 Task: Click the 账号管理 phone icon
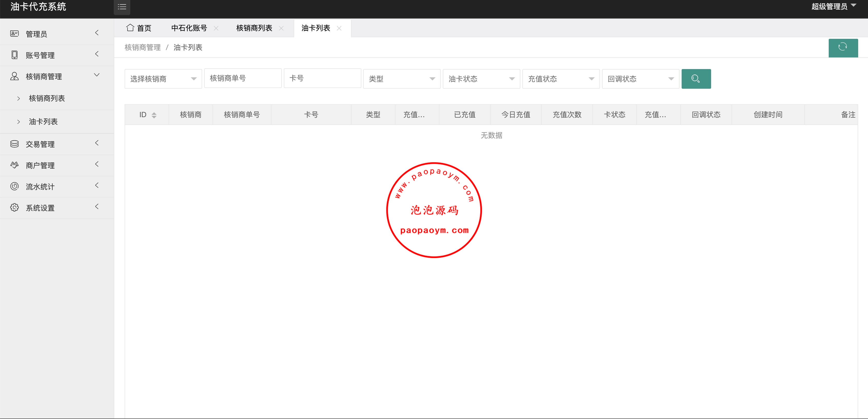[14, 55]
